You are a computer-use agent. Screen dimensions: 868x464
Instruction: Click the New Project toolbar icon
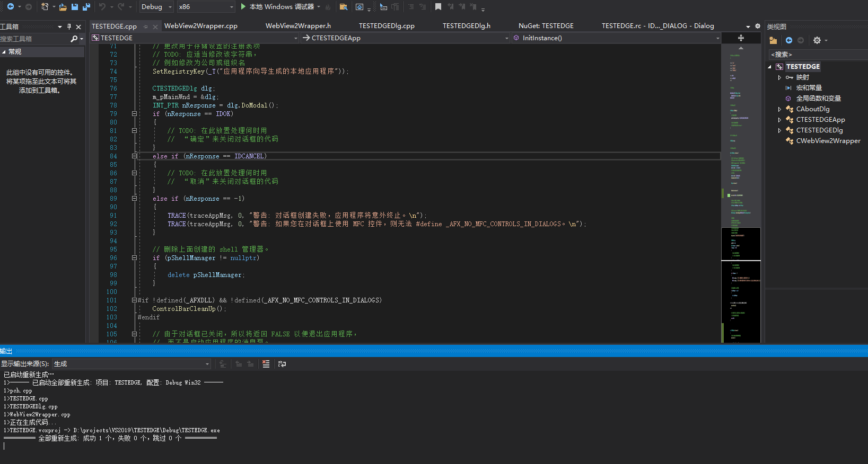(45, 6)
